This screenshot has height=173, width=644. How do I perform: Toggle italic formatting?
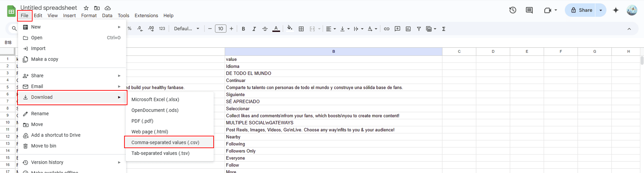(x=254, y=29)
